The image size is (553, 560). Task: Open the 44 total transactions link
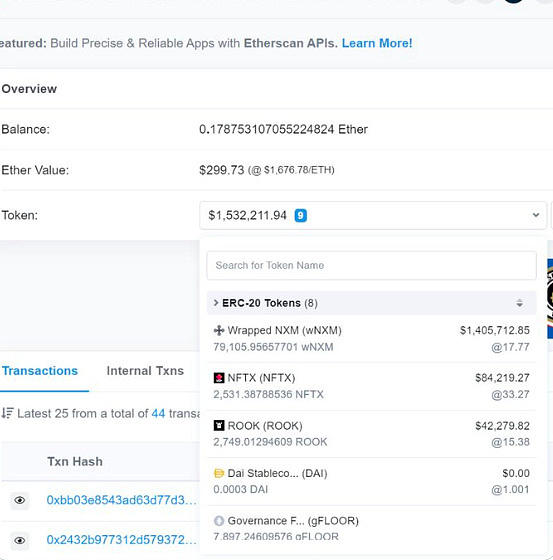[x=158, y=413]
